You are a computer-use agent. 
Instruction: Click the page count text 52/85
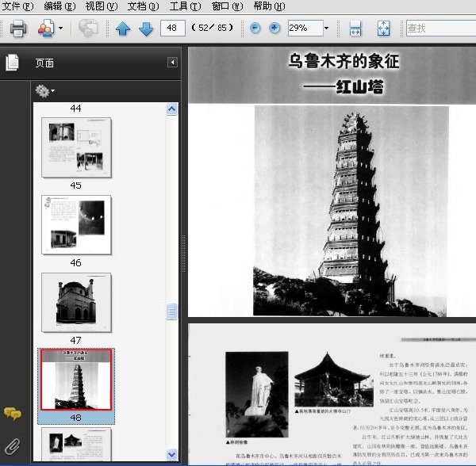(x=212, y=28)
